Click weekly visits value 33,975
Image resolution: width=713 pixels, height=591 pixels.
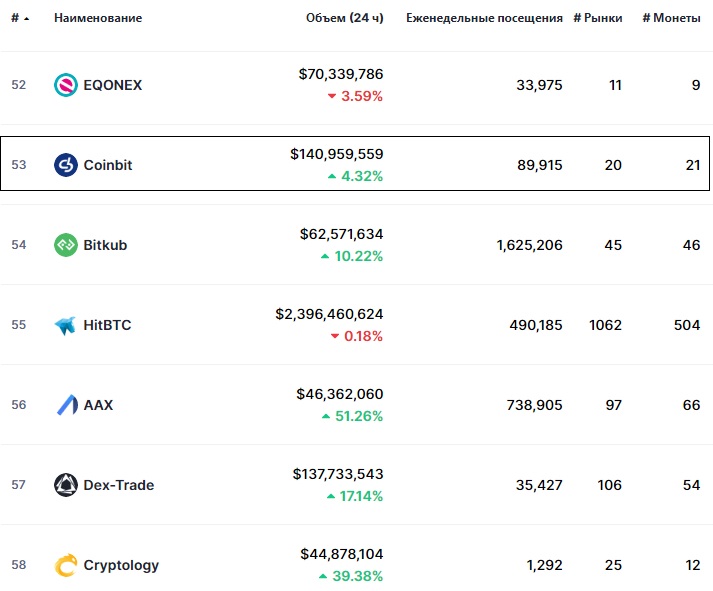point(539,85)
